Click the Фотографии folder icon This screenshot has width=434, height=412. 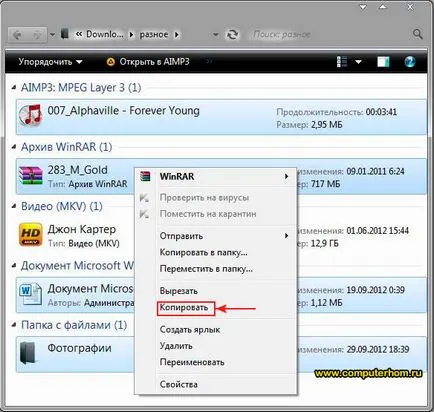coord(28,353)
